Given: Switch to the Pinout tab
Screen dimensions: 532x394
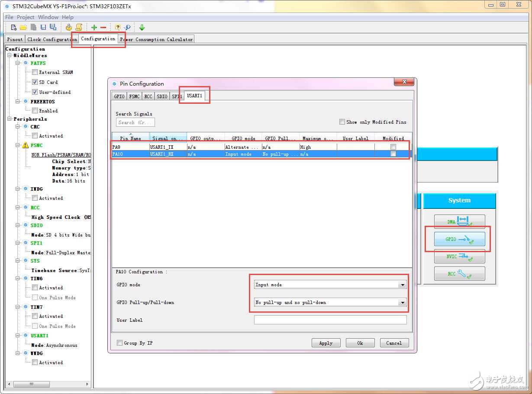Looking at the screenshot, I should 15,39.
